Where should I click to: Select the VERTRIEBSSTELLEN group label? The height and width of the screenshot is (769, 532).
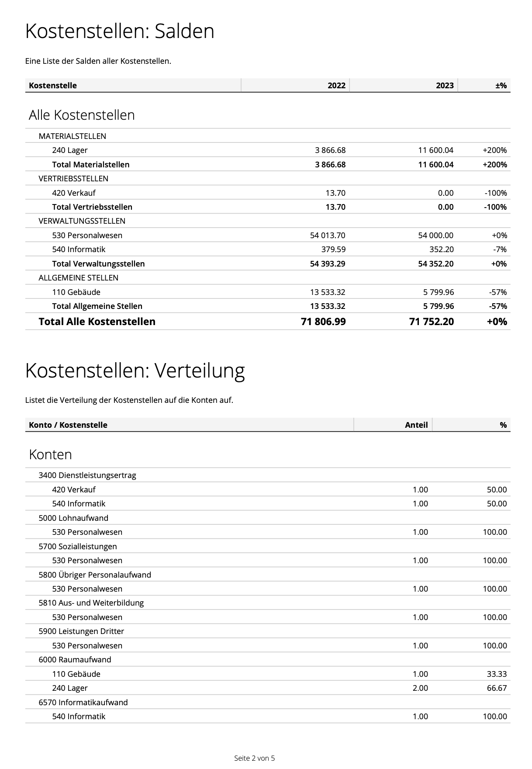click(x=73, y=179)
